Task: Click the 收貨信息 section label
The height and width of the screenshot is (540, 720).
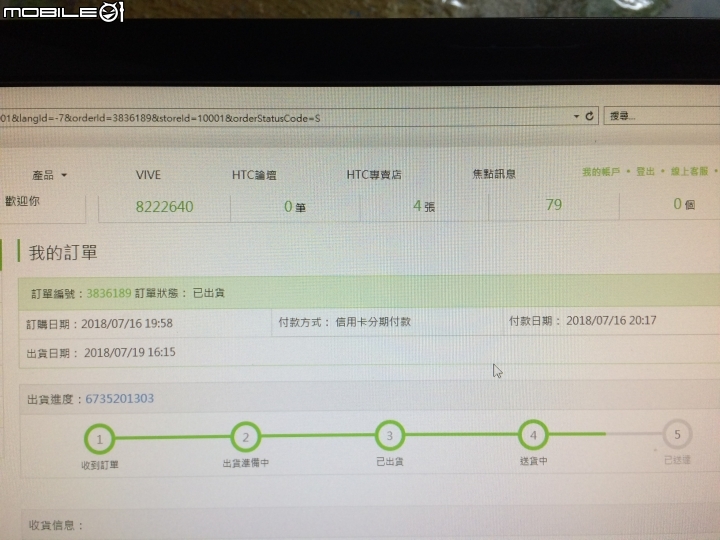Action: click(x=56, y=525)
